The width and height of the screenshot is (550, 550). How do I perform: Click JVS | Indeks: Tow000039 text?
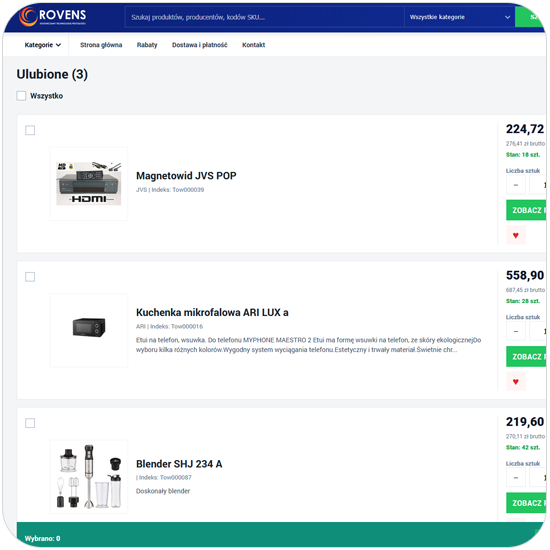pyautogui.click(x=170, y=190)
